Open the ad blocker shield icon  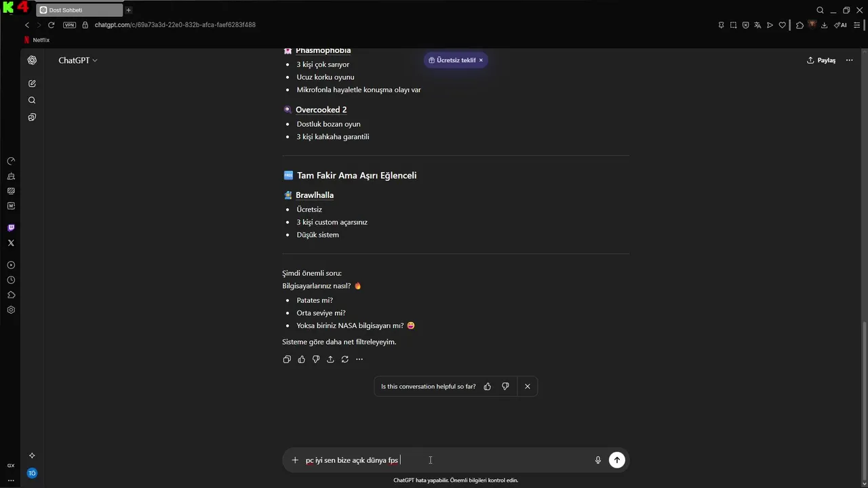click(745, 25)
